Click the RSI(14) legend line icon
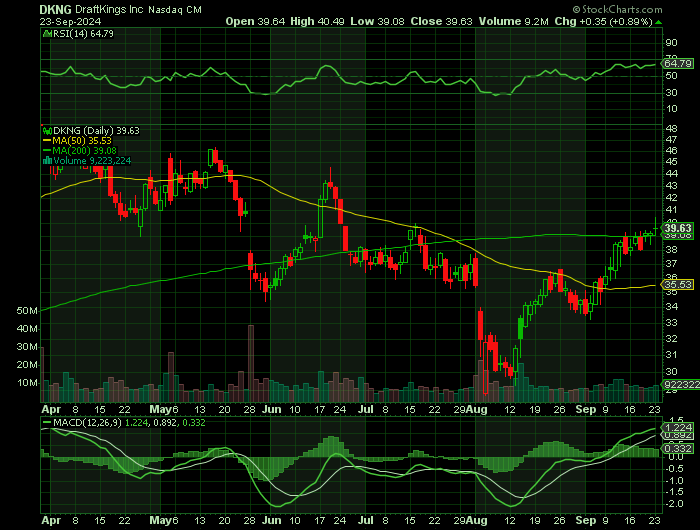Image resolution: width=700 pixels, height=530 pixels. coord(46,33)
